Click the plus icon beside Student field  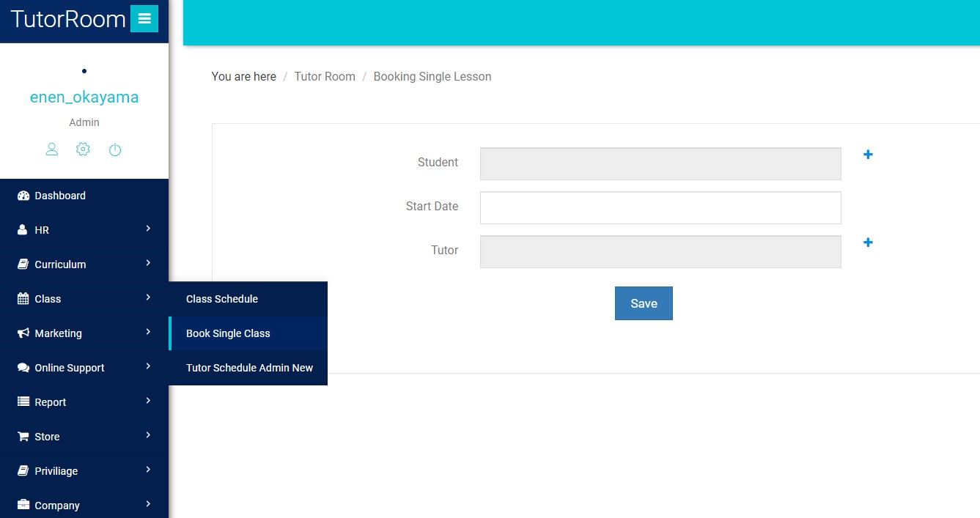click(868, 155)
